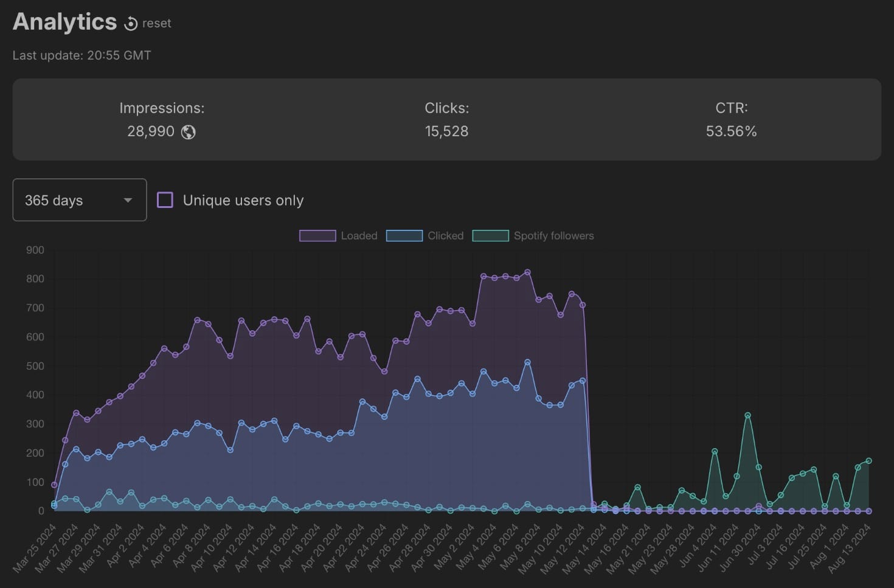Viewport: 894px width, 588px height.
Task: Enable the Unique users only checkbox
Action: (165, 200)
